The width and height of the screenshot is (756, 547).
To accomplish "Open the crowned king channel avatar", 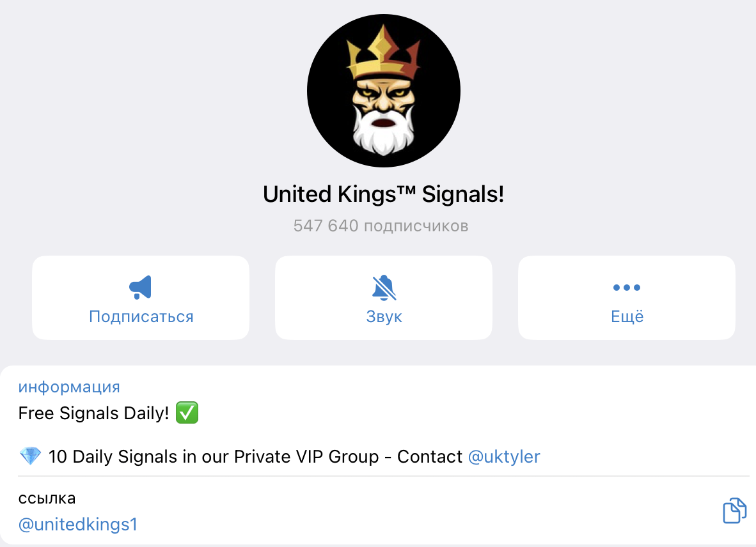I will tap(384, 90).
